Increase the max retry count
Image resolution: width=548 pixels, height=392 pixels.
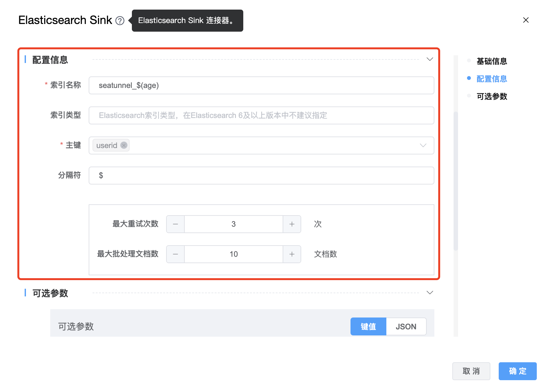[x=292, y=224]
